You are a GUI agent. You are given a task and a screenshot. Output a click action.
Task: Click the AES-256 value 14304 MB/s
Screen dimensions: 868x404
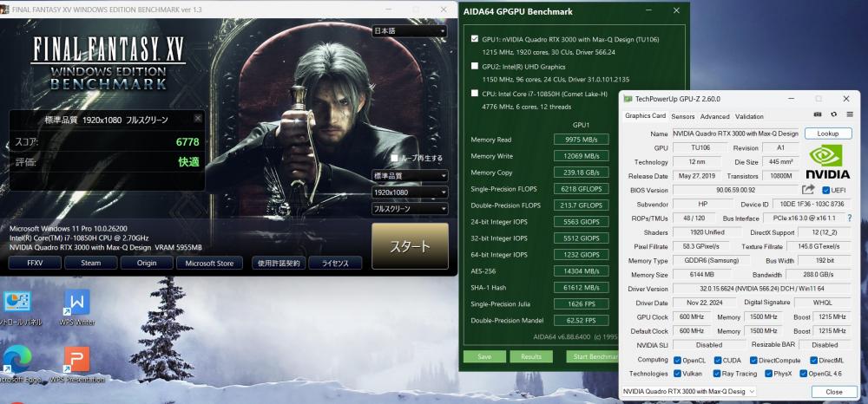(x=582, y=270)
